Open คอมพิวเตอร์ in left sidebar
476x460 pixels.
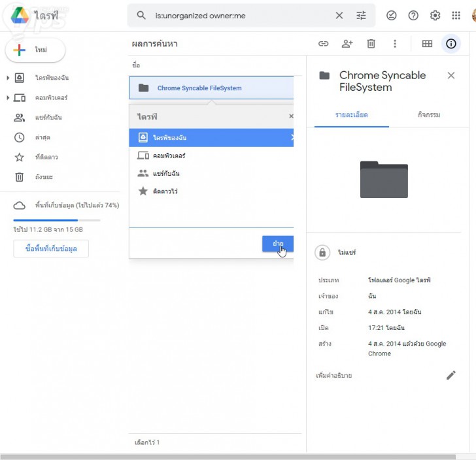point(51,98)
